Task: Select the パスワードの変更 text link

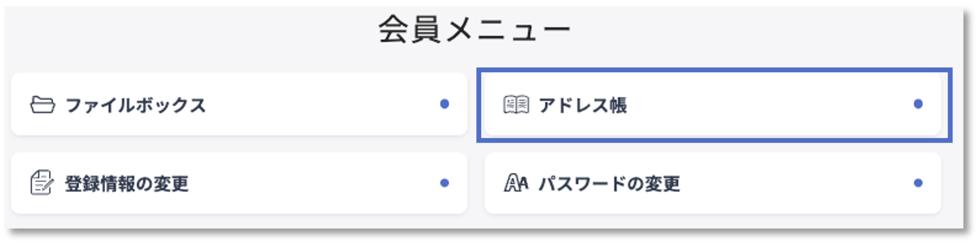Action: [x=609, y=184]
